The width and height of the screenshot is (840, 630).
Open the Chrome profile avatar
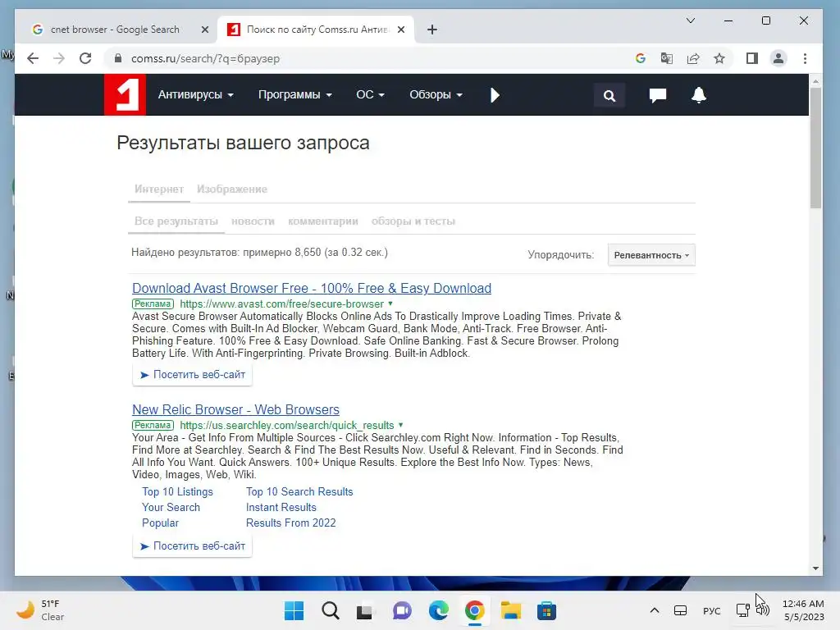(x=778, y=58)
